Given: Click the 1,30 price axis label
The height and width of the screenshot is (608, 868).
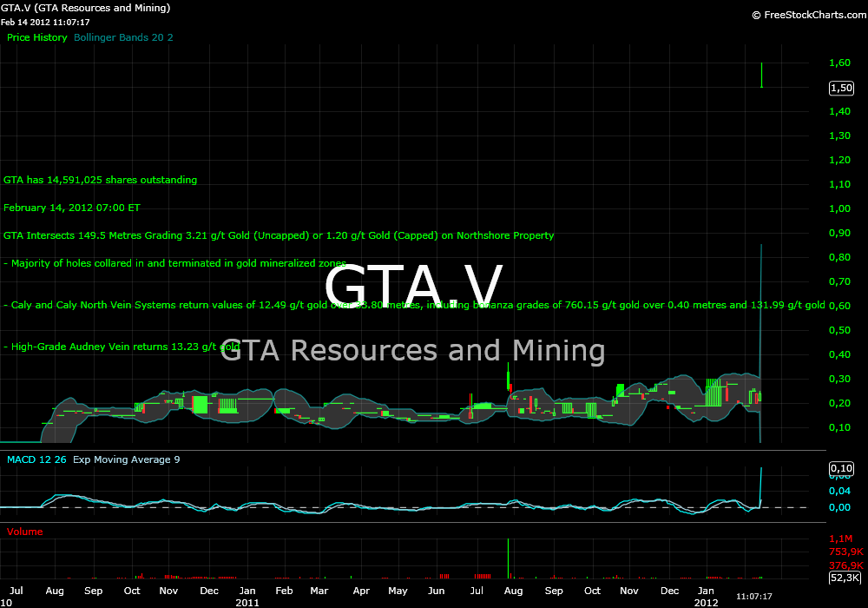Looking at the screenshot, I should pos(839,135).
